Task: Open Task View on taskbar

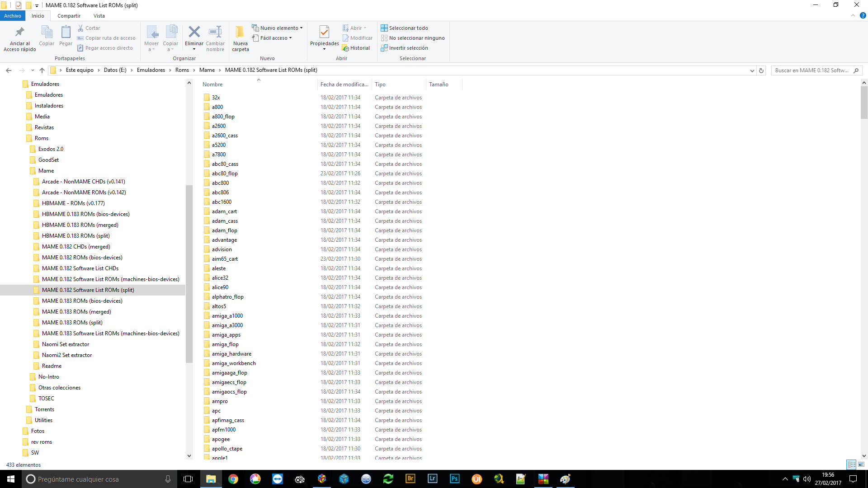Action: [188, 479]
